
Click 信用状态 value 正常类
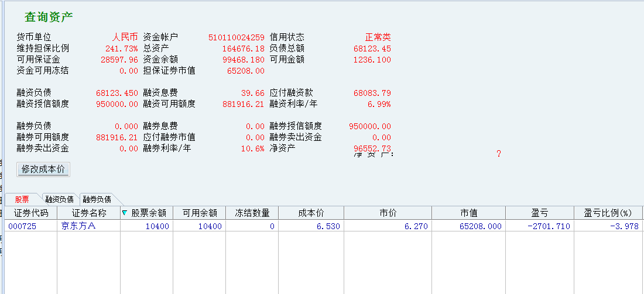click(x=378, y=37)
